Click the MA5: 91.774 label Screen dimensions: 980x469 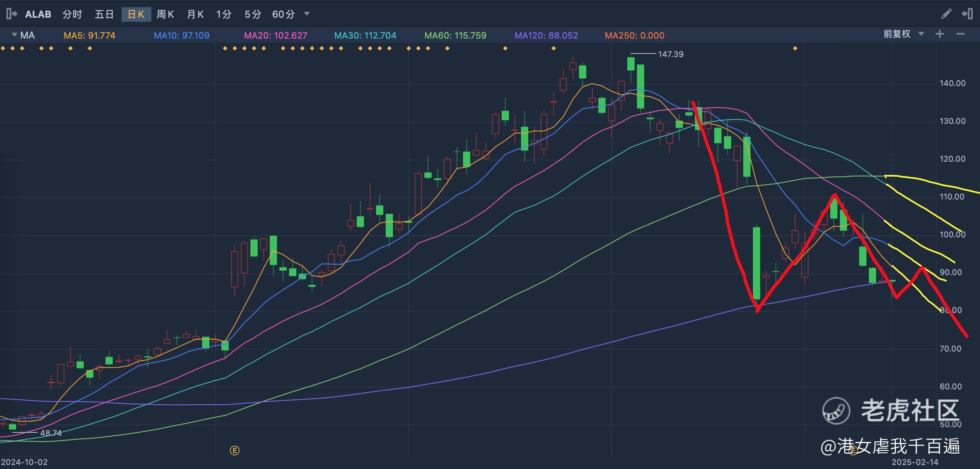[89, 35]
